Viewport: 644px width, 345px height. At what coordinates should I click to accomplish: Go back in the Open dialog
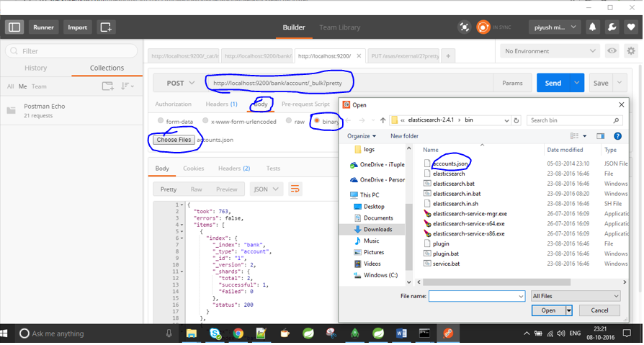click(x=348, y=120)
